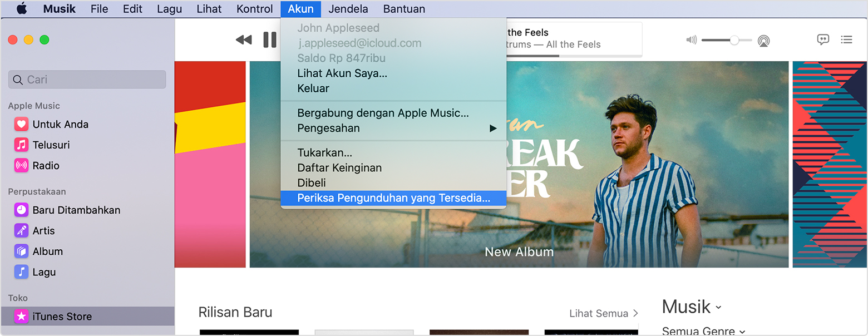Click the rewind previous track icon
The width and height of the screenshot is (868, 336).
244,39
